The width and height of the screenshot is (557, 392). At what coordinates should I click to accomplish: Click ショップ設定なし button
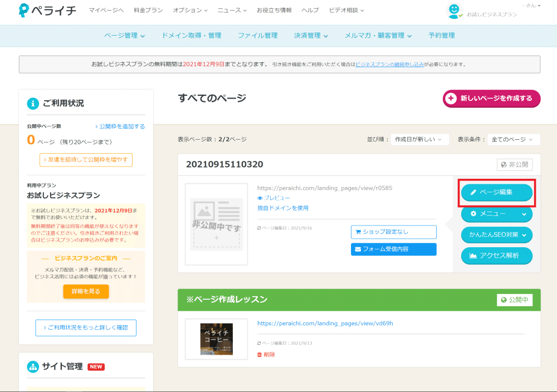pyautogui.click(x=394, y=232)
